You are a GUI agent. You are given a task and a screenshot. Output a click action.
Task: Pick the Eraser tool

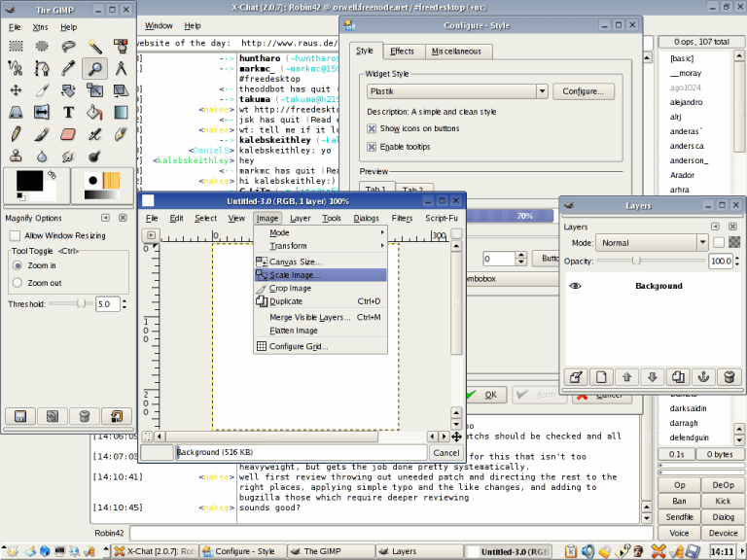tap(68, 133)
